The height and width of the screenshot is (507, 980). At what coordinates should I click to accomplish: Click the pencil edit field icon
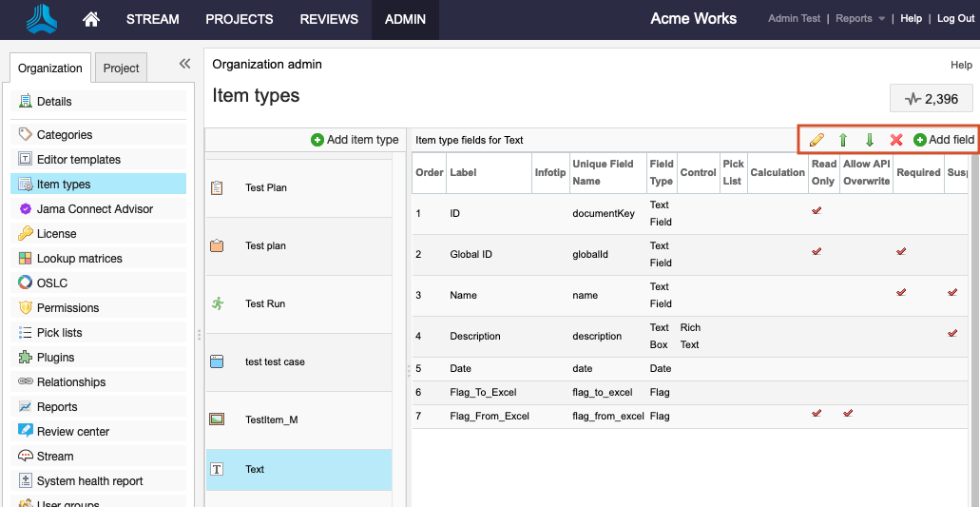(817, 140)
